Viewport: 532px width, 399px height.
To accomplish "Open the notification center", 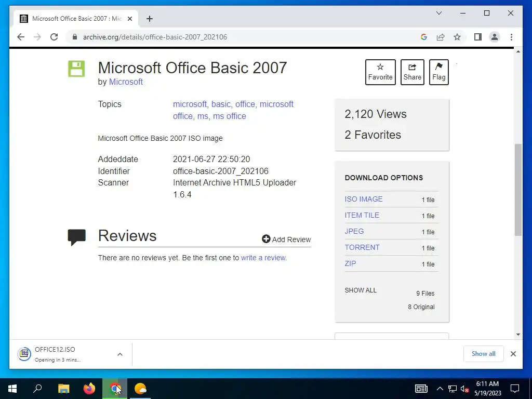I will point(515,389).
